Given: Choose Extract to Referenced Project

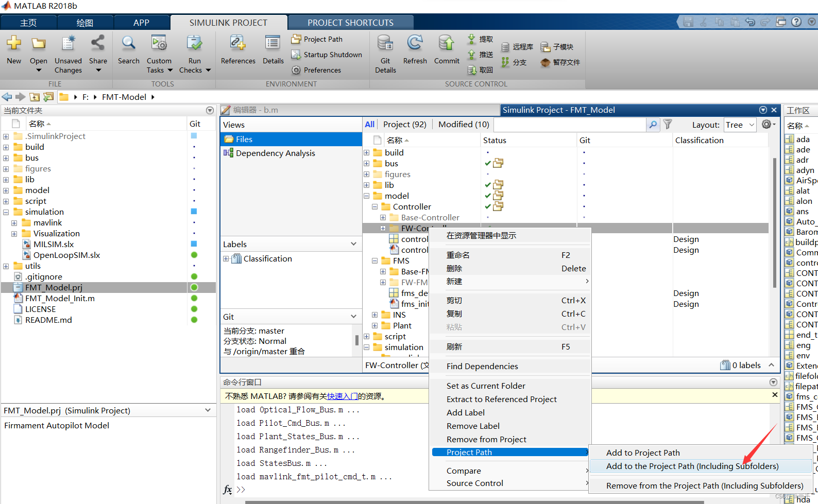Looking at the screenshot, I should [x=501, y=399].
